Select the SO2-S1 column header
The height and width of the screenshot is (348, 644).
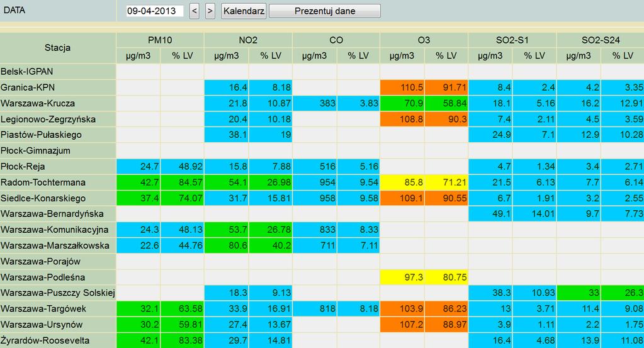click(x=512, y=40)
